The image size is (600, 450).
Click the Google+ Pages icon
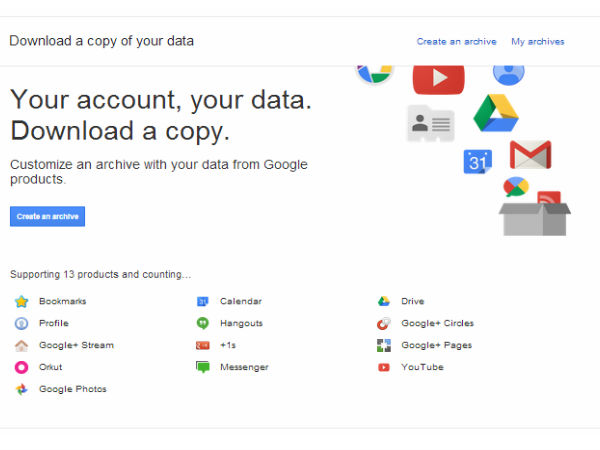point(383,345)
